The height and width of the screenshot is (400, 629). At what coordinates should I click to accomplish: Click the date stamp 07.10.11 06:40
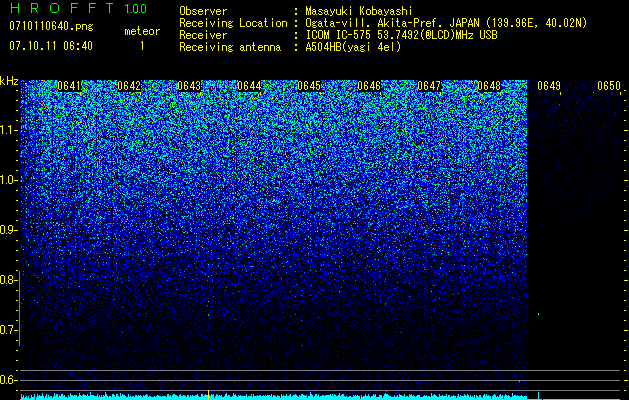point(51,46)
